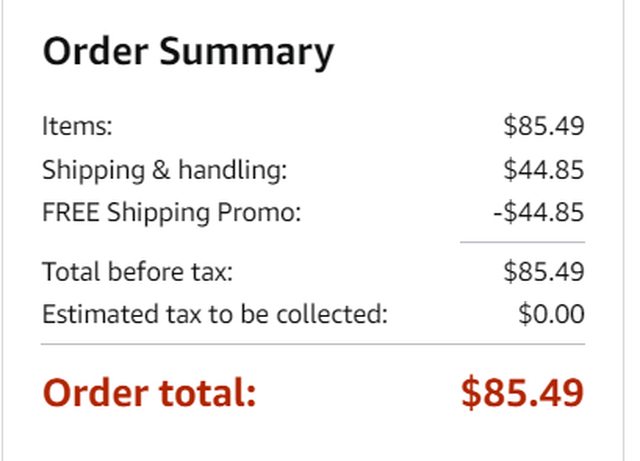Viewport: 640px width, 461px height.
Task: Click the Items label
Action: (x=77, y=127)
